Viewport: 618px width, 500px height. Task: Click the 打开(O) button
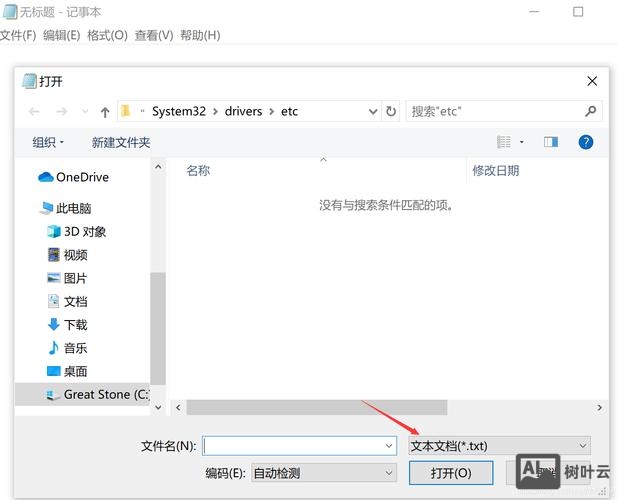tap(451, 473)
